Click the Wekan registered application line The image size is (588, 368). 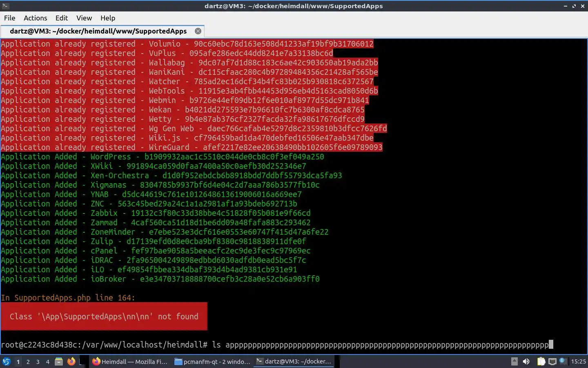click(183, 110)
